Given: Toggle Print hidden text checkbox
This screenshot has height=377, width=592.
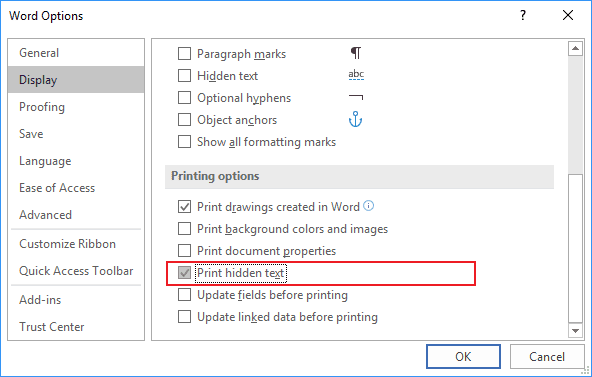Looking at the screenshot, I should click(x=184, y=273).
